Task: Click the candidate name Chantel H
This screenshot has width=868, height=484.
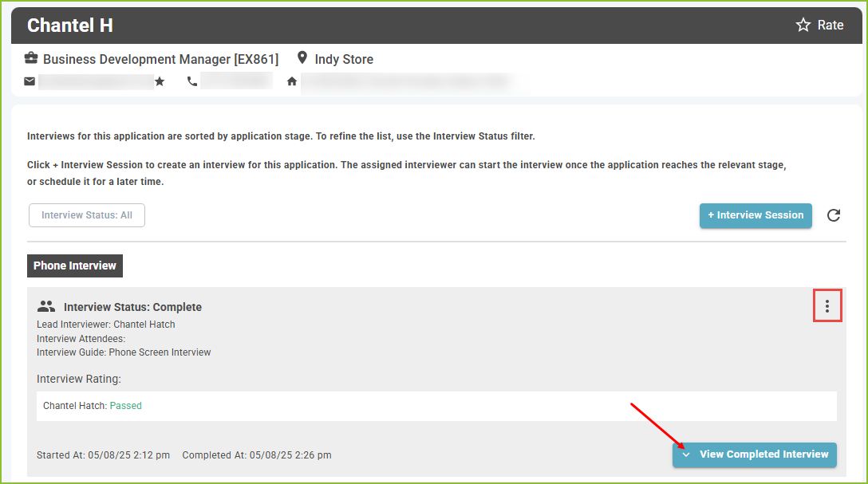Action: click(x=69, y=26)
